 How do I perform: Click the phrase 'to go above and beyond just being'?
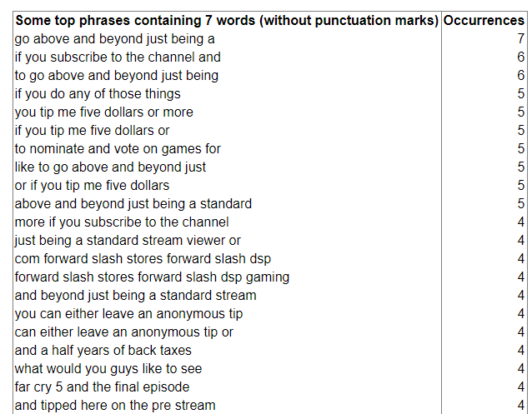coord(117,75)
